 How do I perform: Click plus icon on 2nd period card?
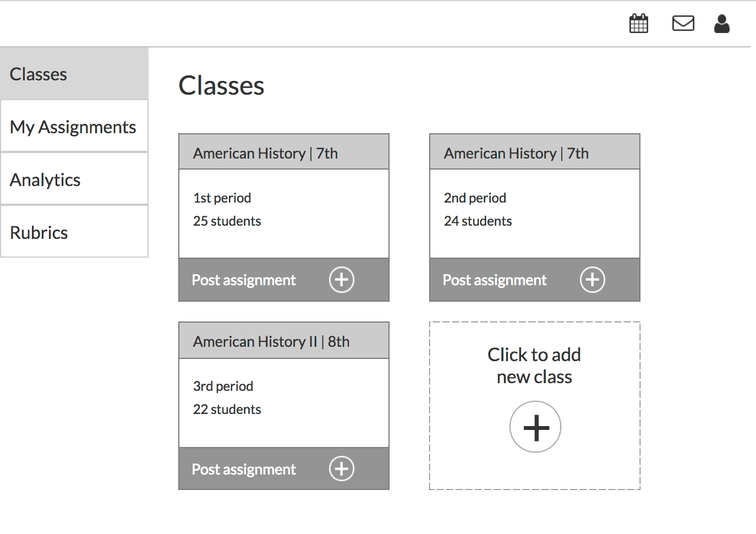[592, 280]
